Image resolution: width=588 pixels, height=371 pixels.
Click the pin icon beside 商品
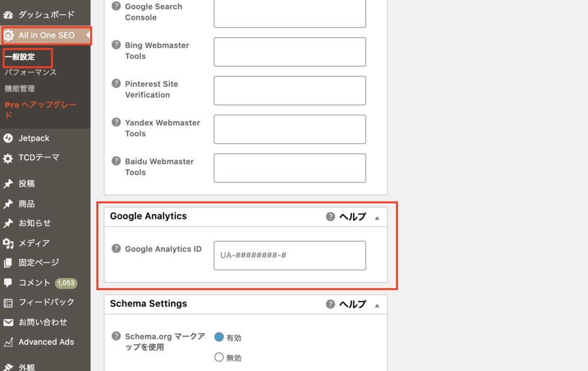click(x=8, y=204)
